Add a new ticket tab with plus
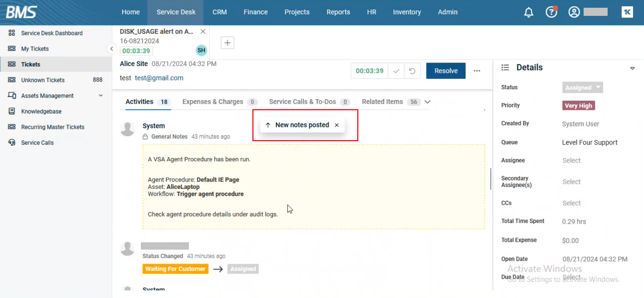The height and width of the screenshot is (298, 644). click(x=227, y=43)
